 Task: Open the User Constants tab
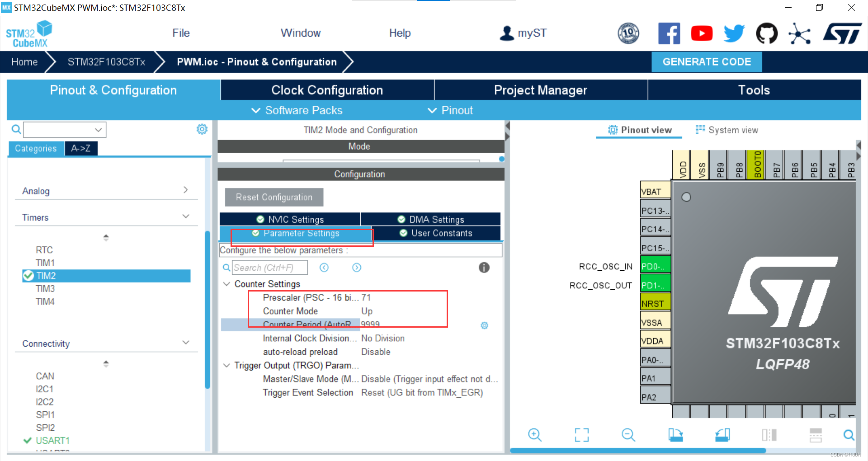coord(436,233)
